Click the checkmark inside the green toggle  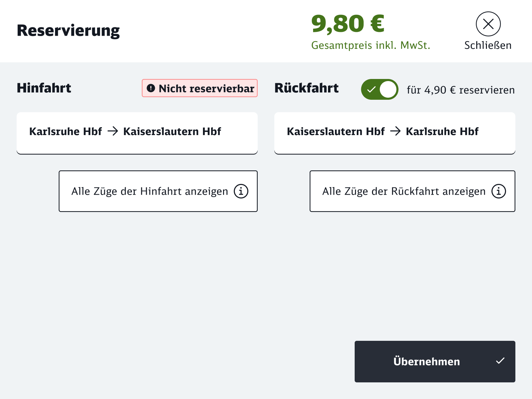click(372, 89)
